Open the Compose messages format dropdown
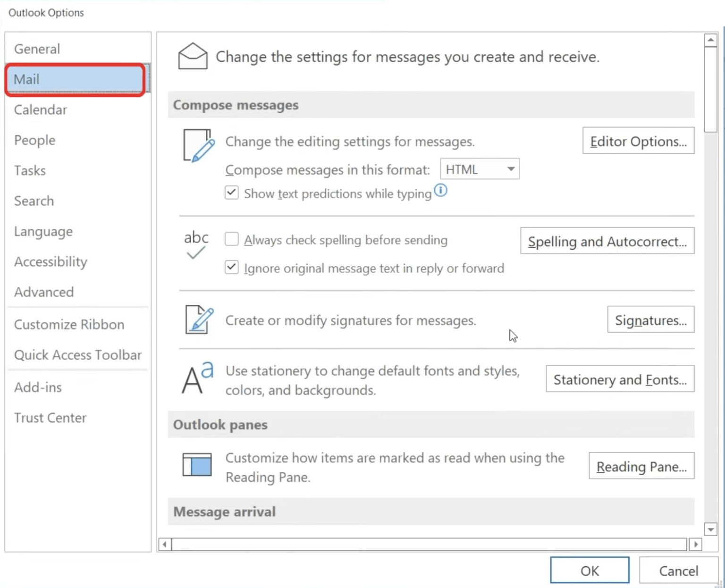Viewport: 725px width, 588px height. click(510, 168)
